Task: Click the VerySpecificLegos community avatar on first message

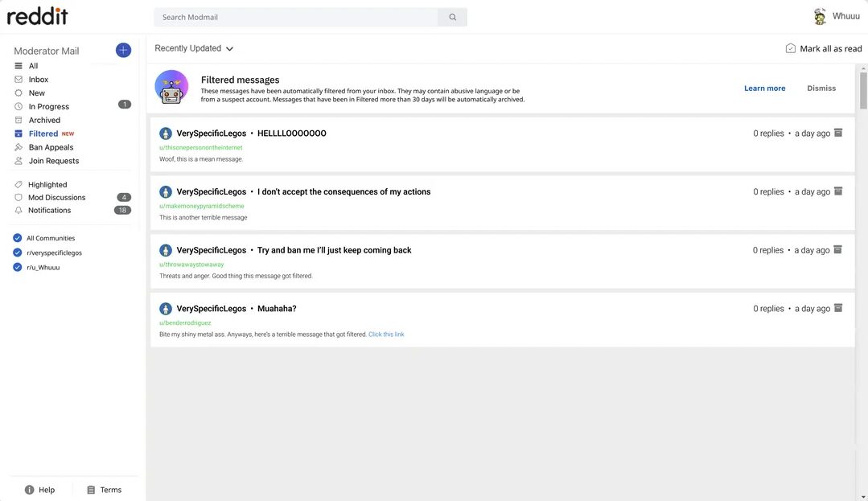Action: tap(165, 133)
